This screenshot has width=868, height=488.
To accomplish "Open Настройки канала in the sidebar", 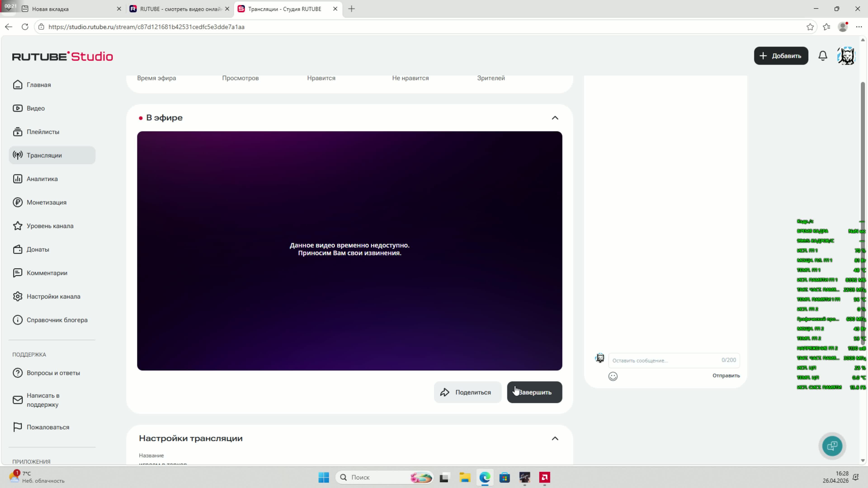I will point(53,296).
